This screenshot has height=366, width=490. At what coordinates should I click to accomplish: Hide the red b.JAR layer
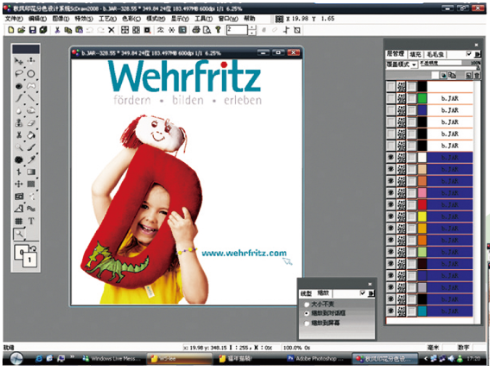[390, 205]
